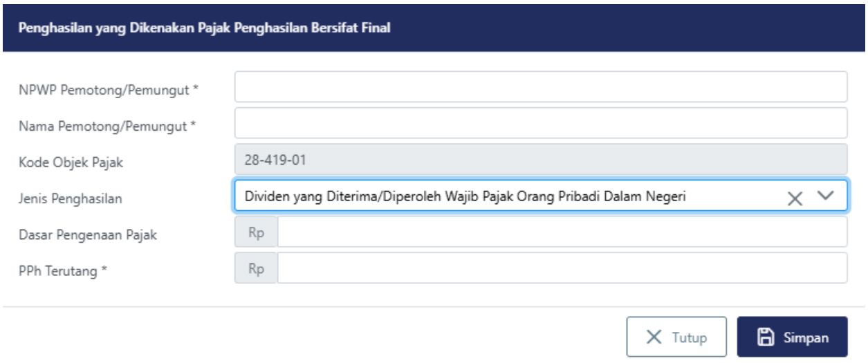This screenshot has height=363, width=868.
Task: Click the X icon inside Tutup button
Action: coord(653,337)
